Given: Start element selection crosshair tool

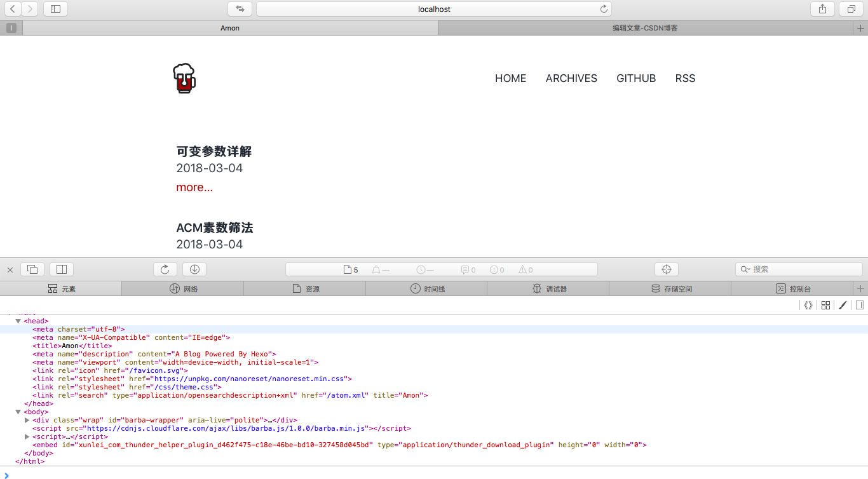Looking at the screenshot, I should coord(667,269).
